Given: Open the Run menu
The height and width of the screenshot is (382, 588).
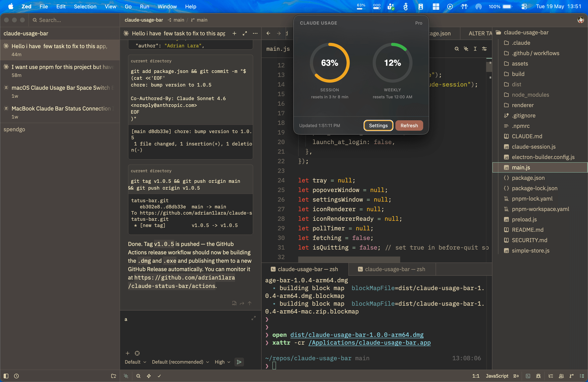Looking at the screenshot, I should tap(144, 6).
